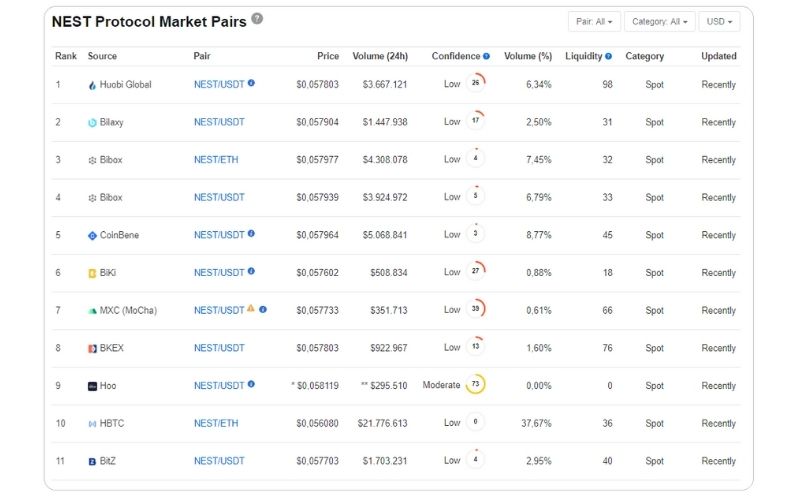
Task: Click the BKEX exchange logo
Action: (92, 348)
